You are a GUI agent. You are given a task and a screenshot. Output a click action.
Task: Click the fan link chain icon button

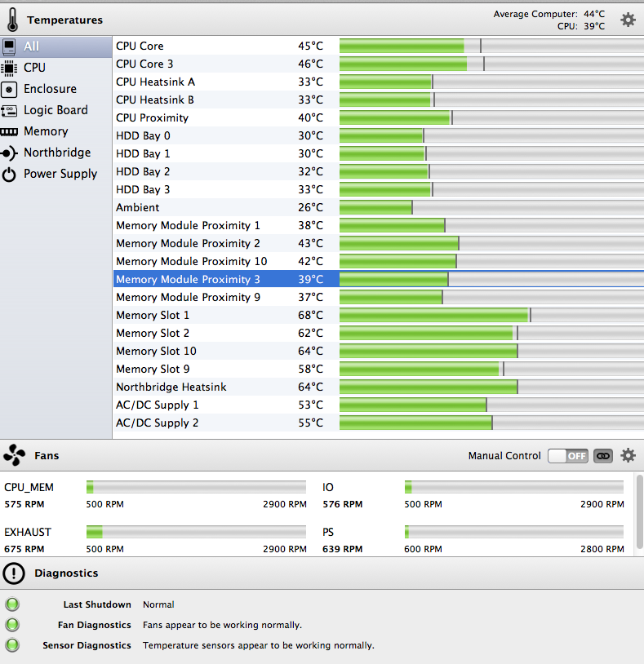(x=603, y=456)
